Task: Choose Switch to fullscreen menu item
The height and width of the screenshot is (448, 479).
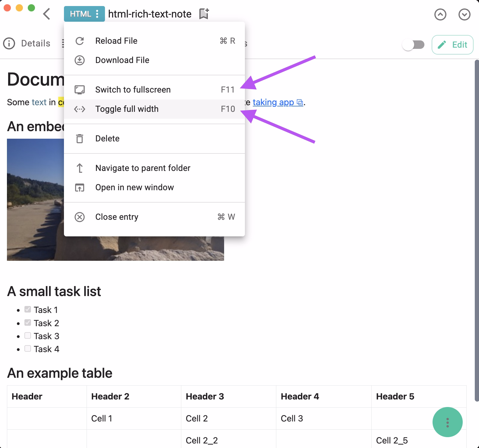Action: [133, 90]
